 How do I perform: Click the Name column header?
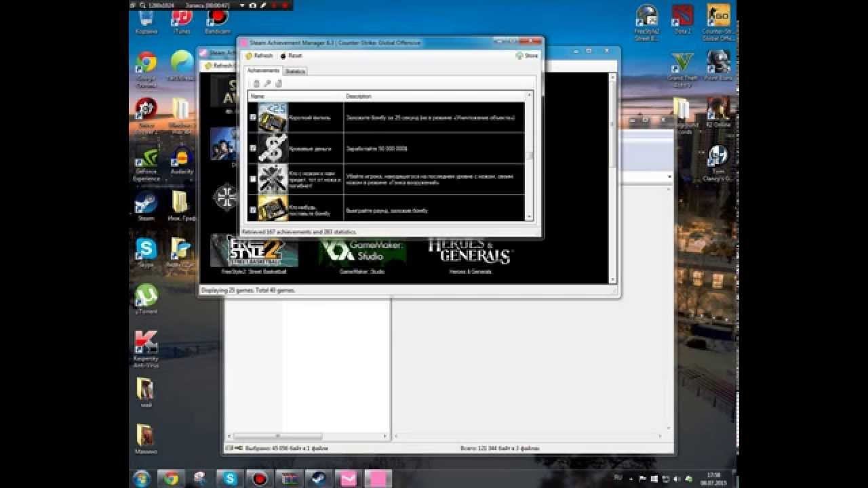(296, 96)
